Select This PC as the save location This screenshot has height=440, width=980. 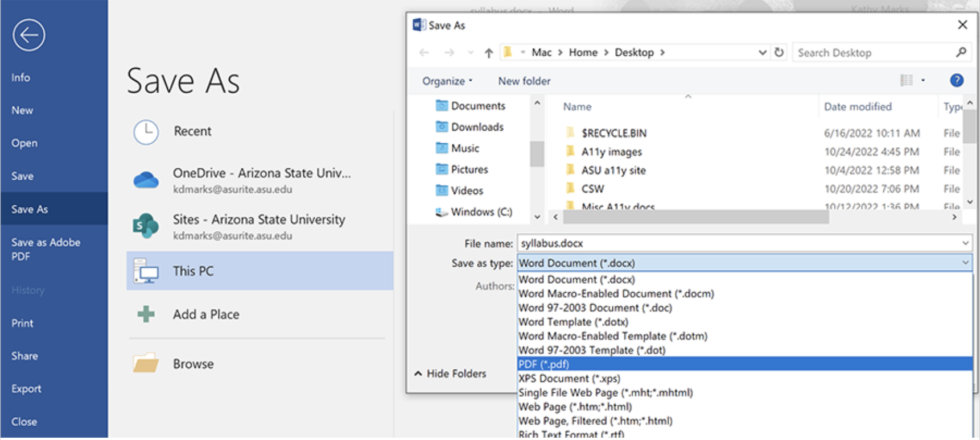[260, 271]
